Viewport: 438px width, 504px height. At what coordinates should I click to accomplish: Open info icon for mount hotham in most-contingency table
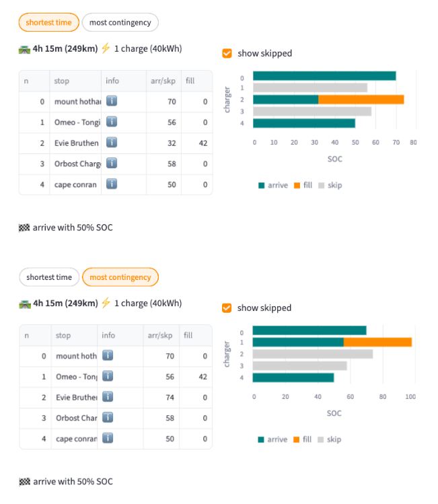pos(108,356)
